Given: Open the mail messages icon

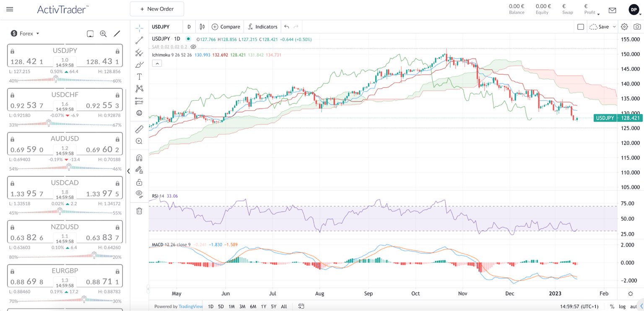Looking at the screenshot, I should [x=613, y=10].
